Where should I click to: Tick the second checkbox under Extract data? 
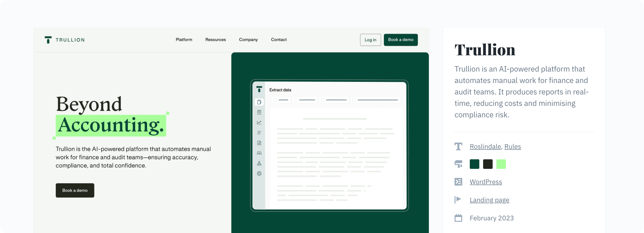pyautogui.click(x=296, y=100)
